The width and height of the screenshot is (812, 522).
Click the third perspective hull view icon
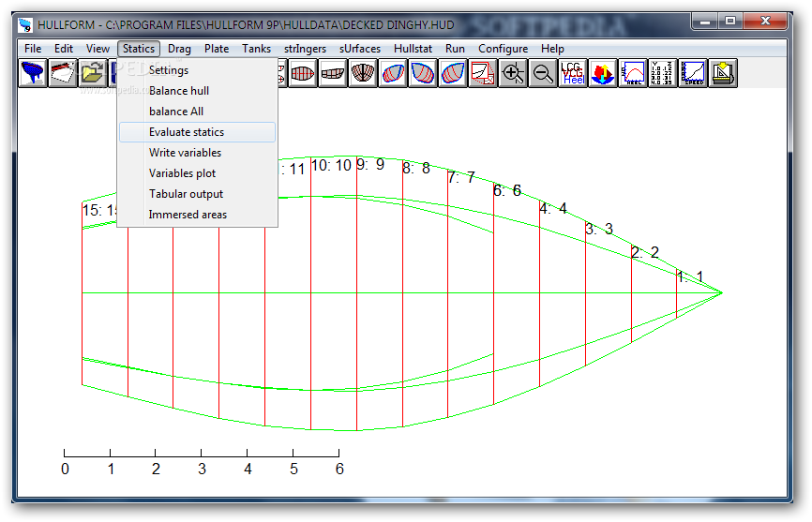[453, 73]
